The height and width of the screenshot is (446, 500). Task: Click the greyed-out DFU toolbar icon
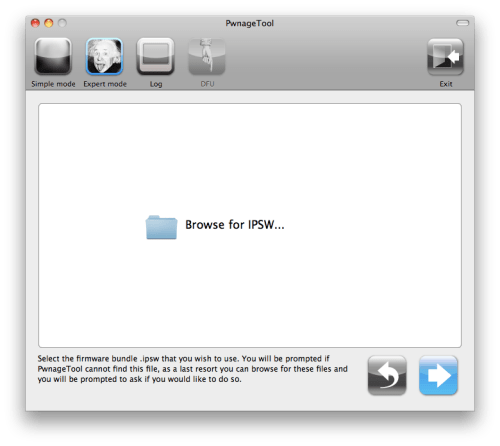tap(207, 56)
